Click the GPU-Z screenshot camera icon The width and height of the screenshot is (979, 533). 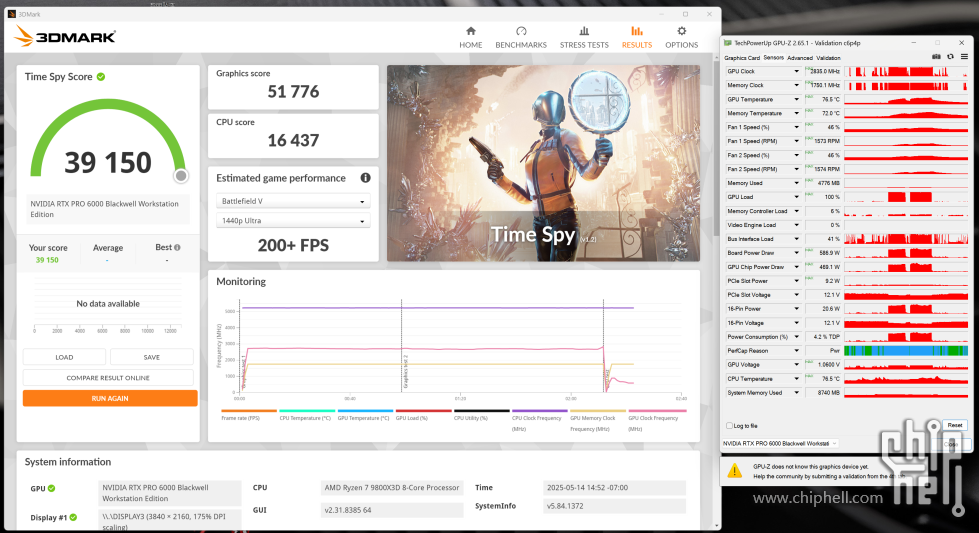coord(937,57)
